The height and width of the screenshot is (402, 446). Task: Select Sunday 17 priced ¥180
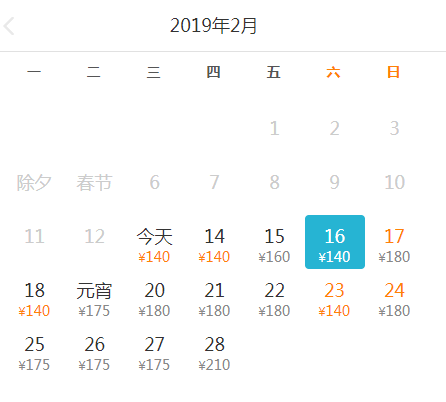394,242
